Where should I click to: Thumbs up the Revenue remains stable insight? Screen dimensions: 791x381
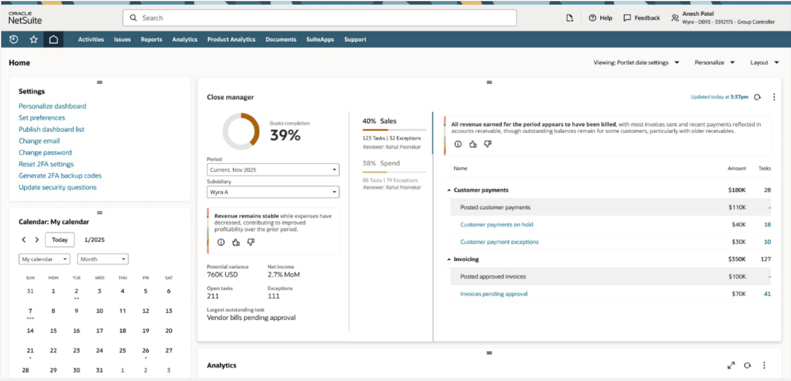tap(236, 242)
